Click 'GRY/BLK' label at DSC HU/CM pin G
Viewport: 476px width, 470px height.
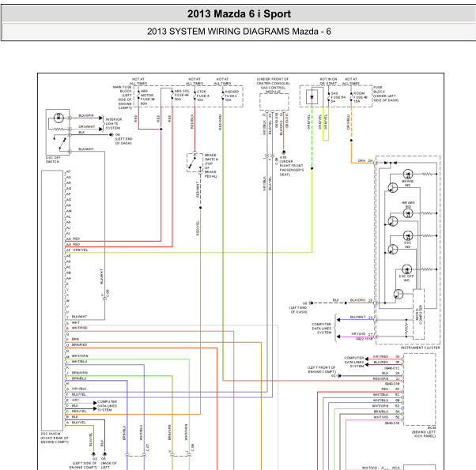[x=79, y=389]
